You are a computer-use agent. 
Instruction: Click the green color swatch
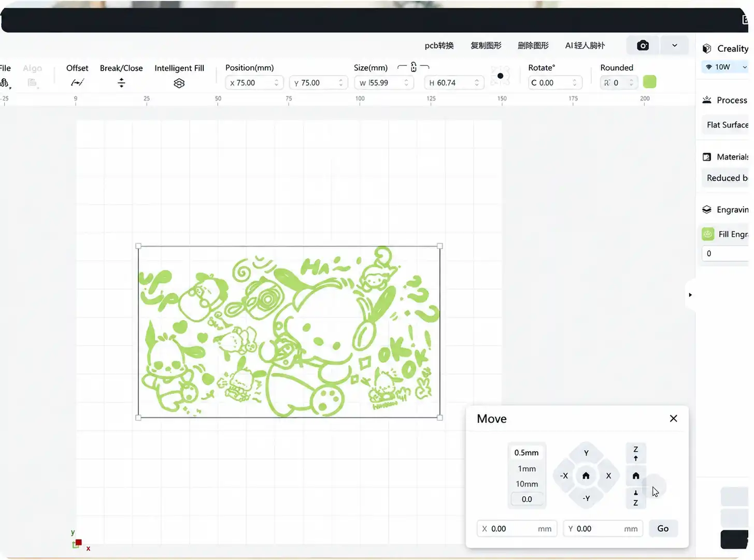649,82
